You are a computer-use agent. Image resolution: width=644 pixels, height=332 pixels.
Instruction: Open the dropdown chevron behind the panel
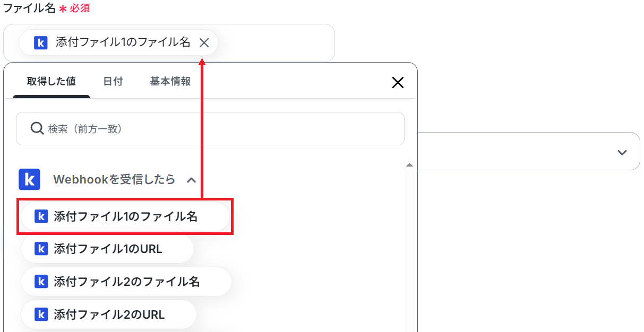(622, 152)
